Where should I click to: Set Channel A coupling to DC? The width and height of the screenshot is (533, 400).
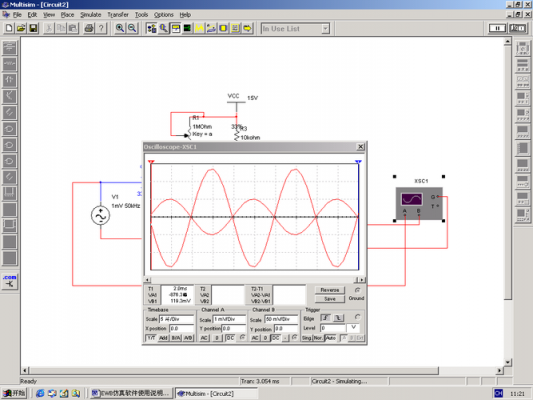pos(230,338)
